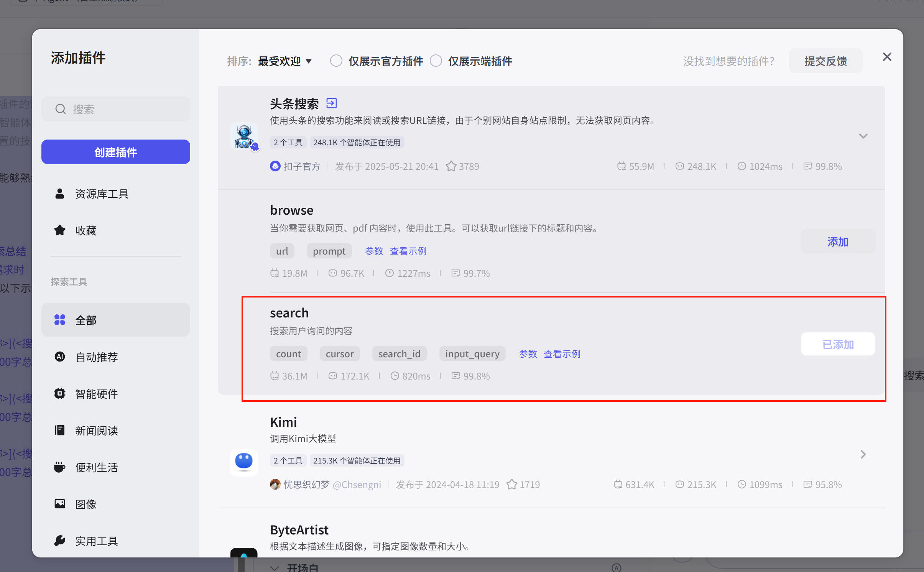Click the 便利生活 coffee cup icon

[60, 467]
